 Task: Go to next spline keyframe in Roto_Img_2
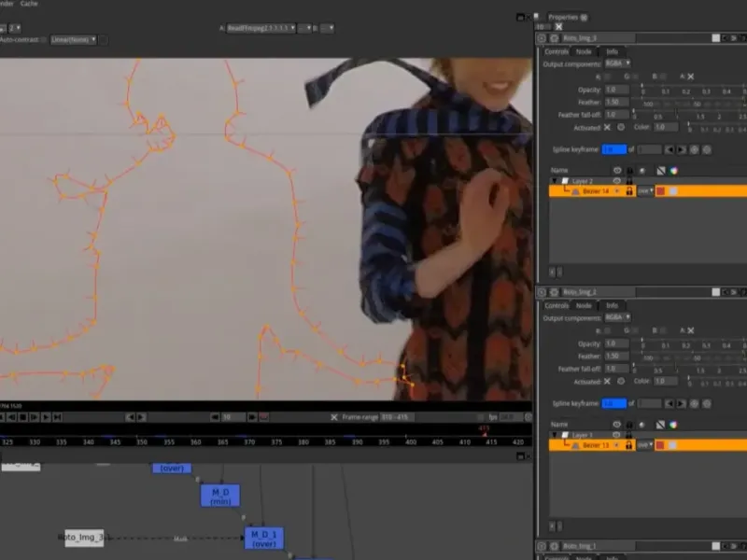682,404
